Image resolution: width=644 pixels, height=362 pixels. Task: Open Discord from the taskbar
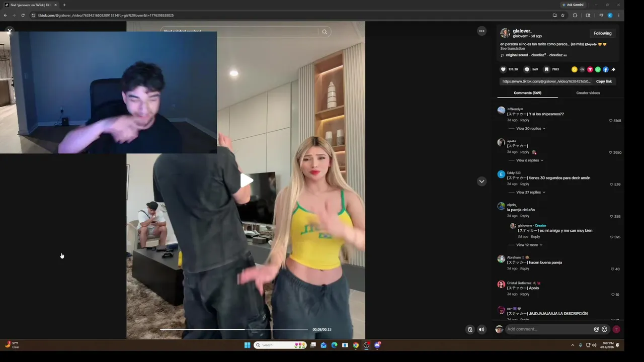[x=377, y=345]
